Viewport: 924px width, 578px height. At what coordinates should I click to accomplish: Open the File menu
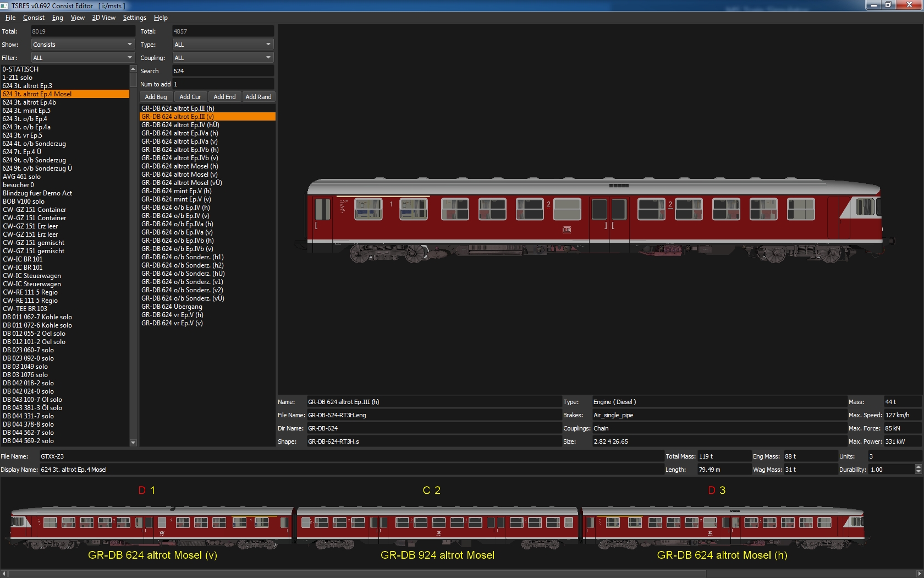[x=10, y=18]
